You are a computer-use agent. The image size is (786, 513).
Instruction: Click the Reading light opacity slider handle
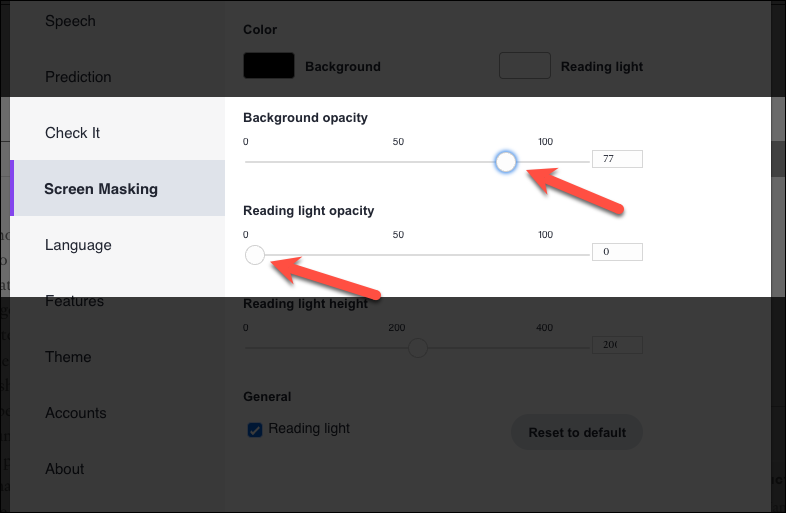coord(255,255)
